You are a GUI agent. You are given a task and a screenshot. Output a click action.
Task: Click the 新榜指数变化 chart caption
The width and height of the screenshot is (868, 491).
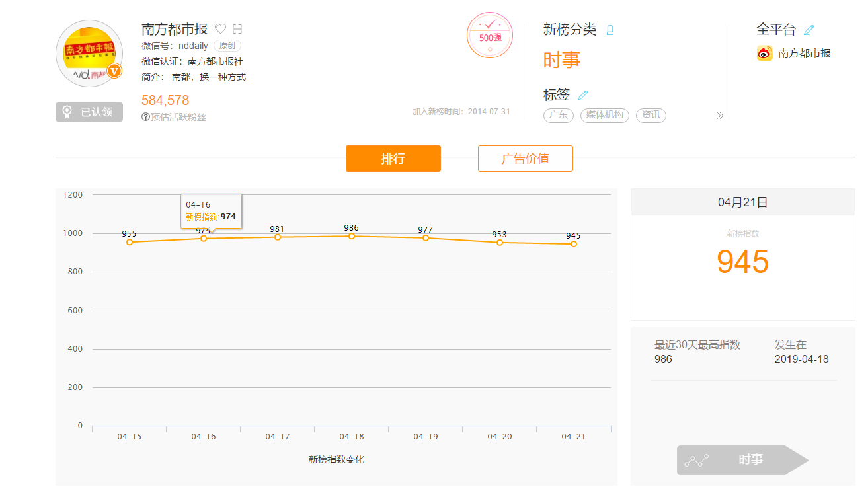[336, 459]
